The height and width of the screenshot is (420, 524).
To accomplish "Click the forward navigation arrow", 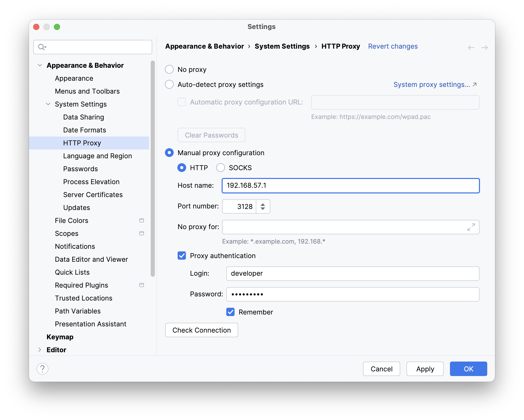I will [x=484, y=48].
